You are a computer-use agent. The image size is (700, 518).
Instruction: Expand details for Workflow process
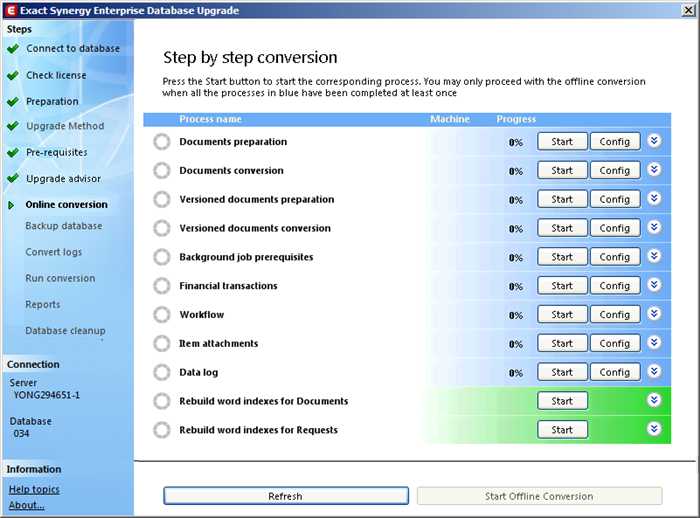click(x=654, y=313)
